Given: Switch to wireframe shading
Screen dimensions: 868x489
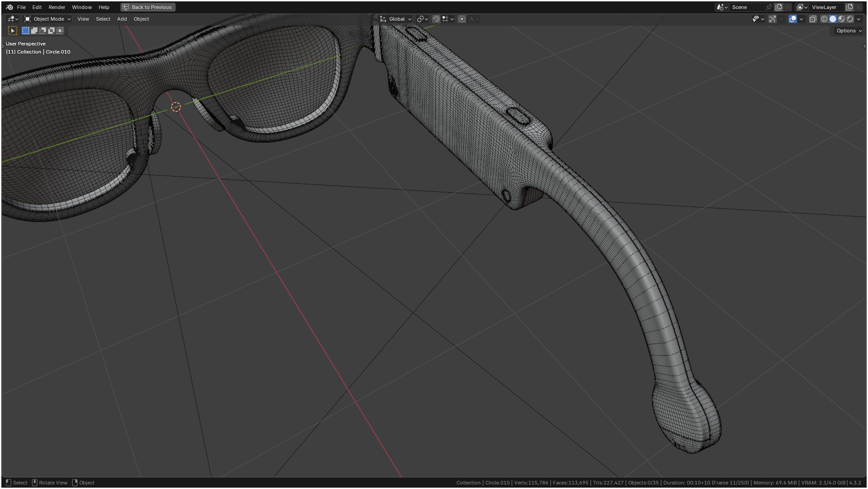Looking at the screenshot, I should (824, 19).
